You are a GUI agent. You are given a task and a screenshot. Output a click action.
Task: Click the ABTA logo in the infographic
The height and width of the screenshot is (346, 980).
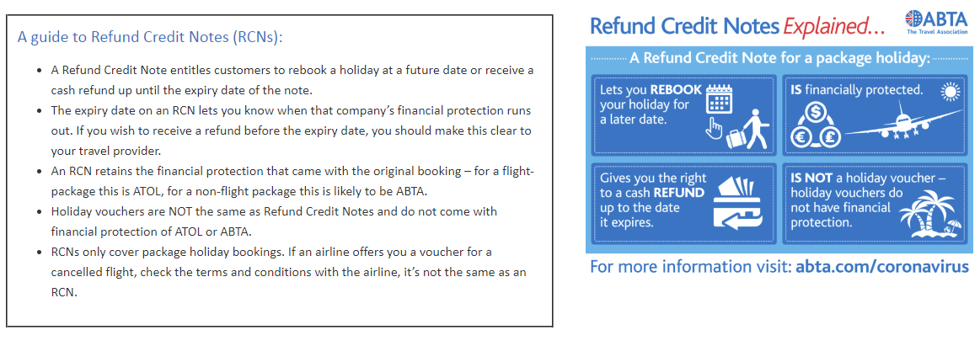pos(936,23)
